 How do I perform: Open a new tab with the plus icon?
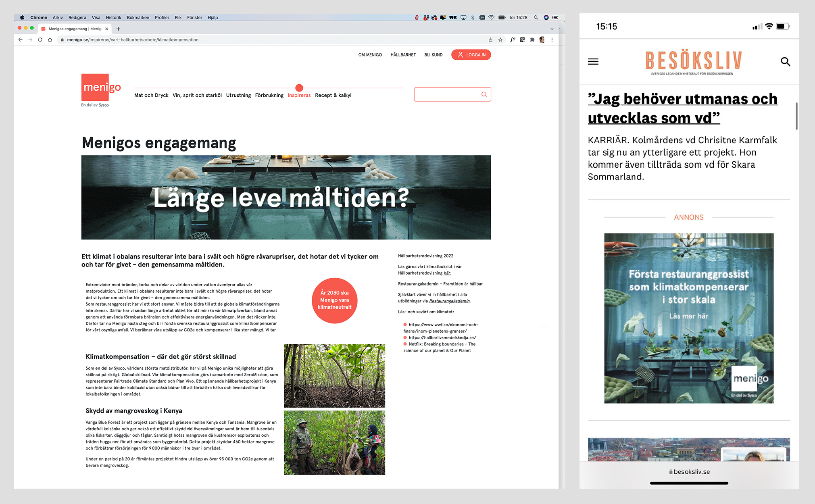118,29
